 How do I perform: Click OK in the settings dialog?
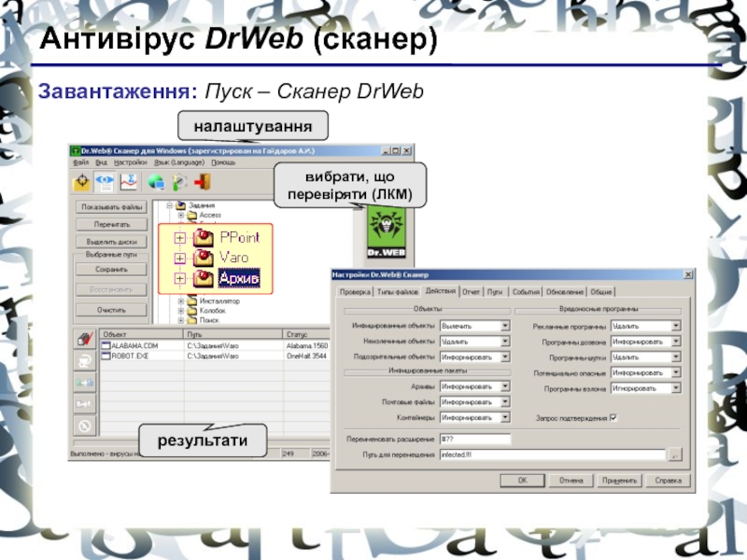coord(522,481)
